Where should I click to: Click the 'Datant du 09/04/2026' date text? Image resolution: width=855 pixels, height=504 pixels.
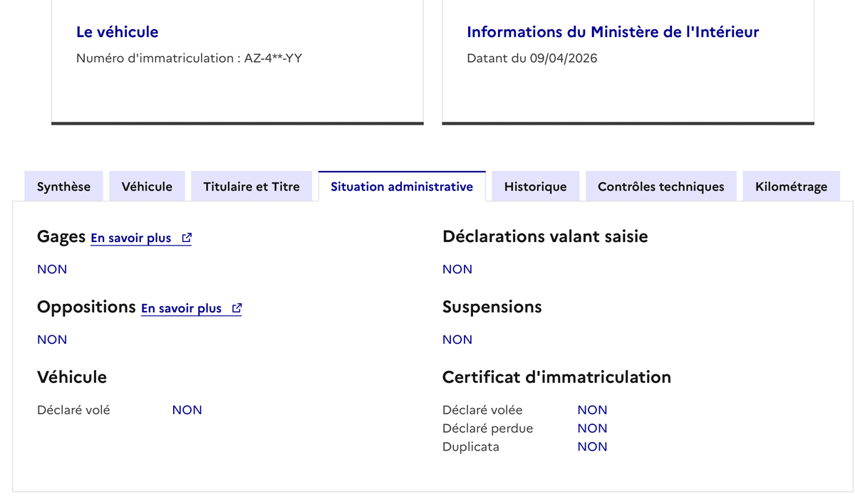tap(532, 58)
